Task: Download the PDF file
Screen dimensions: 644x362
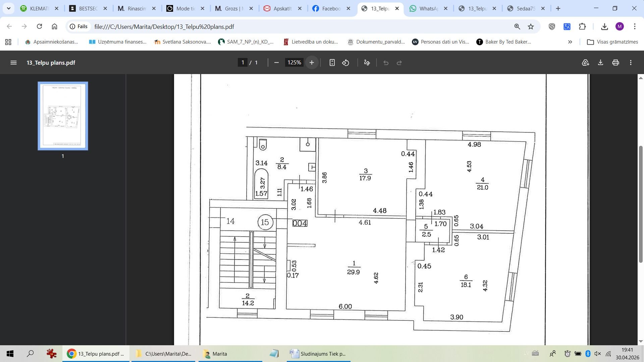Action: tap(600, 63)
